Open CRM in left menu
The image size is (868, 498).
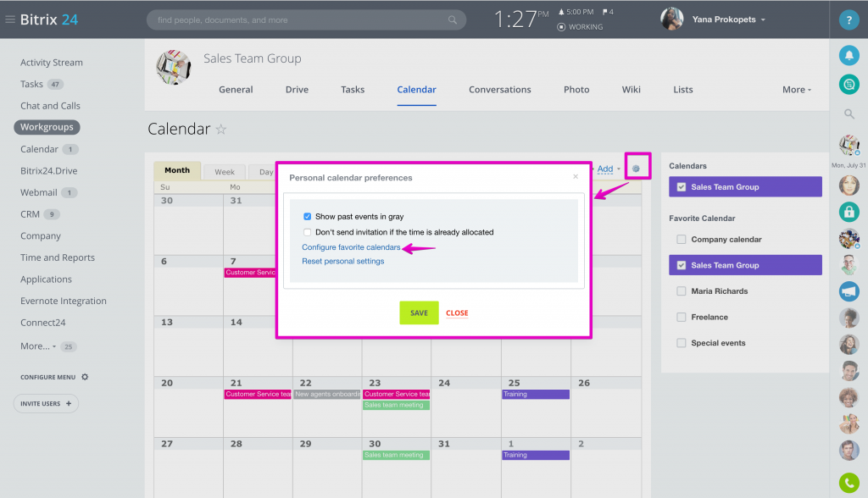click(x=30, y=214)
